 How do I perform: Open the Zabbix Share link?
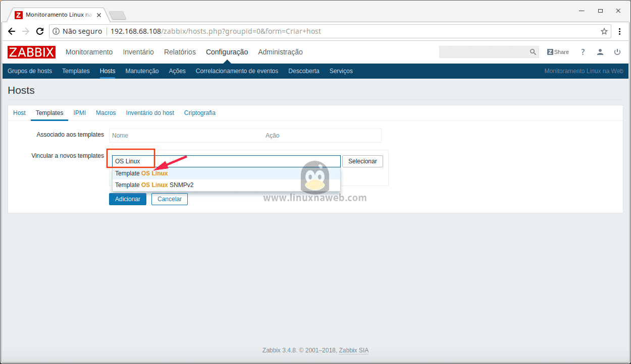[x=558, y=52]
